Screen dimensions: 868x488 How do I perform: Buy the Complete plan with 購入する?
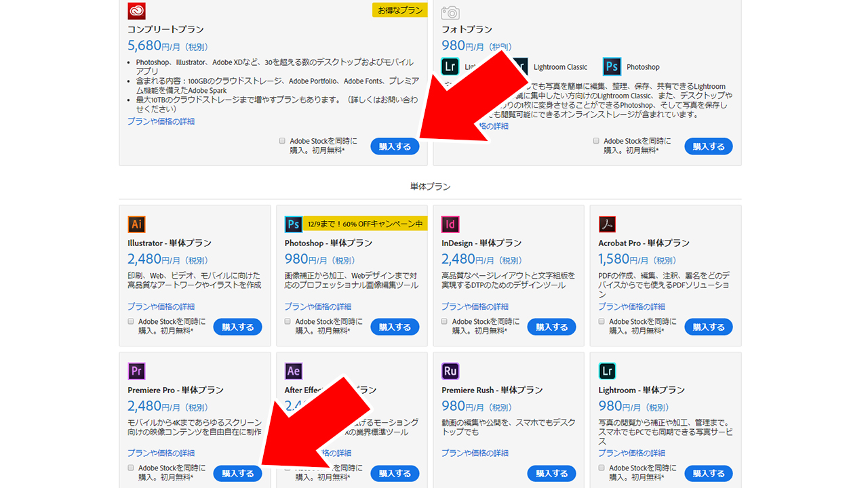[395, 146]
